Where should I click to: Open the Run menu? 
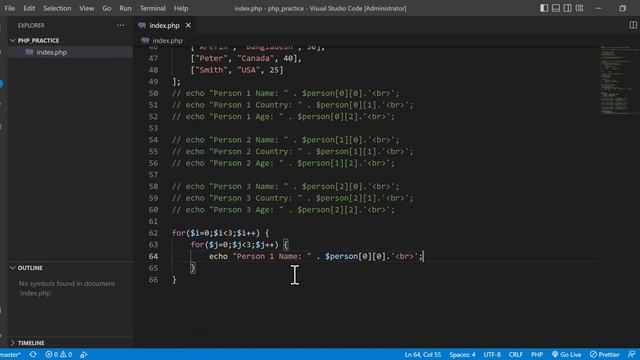126,8
